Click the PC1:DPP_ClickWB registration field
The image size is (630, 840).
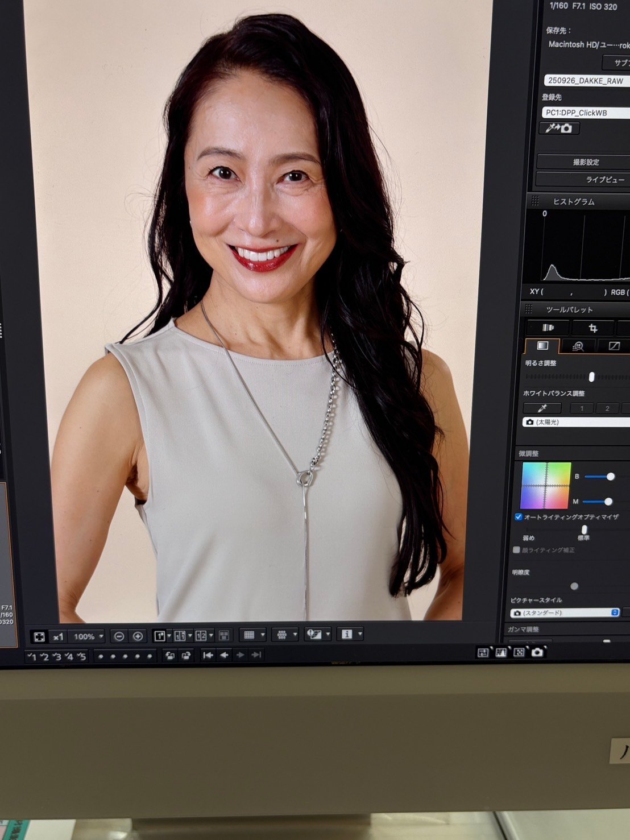pyautogui.click(x=586, y=113)
